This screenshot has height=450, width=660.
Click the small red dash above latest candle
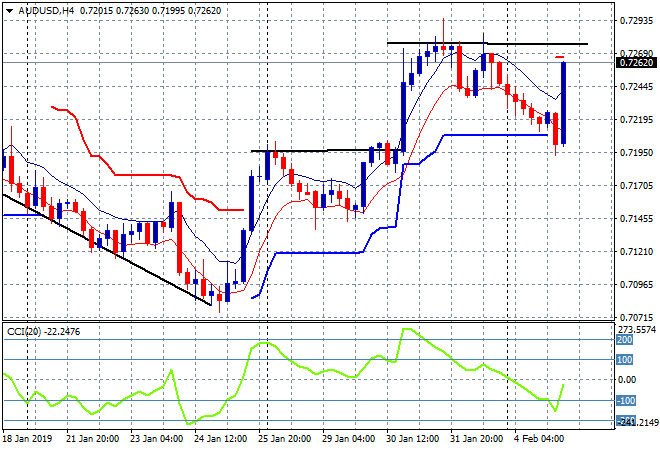pos(559,57)
